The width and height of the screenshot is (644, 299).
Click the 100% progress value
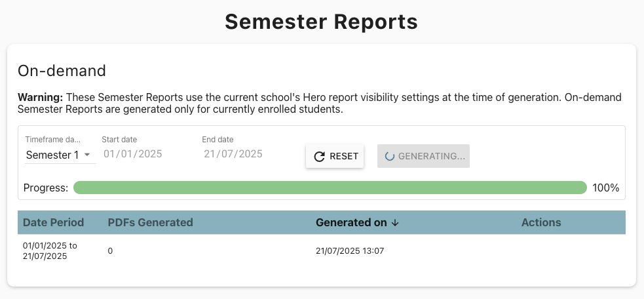(x=605, y=188)
